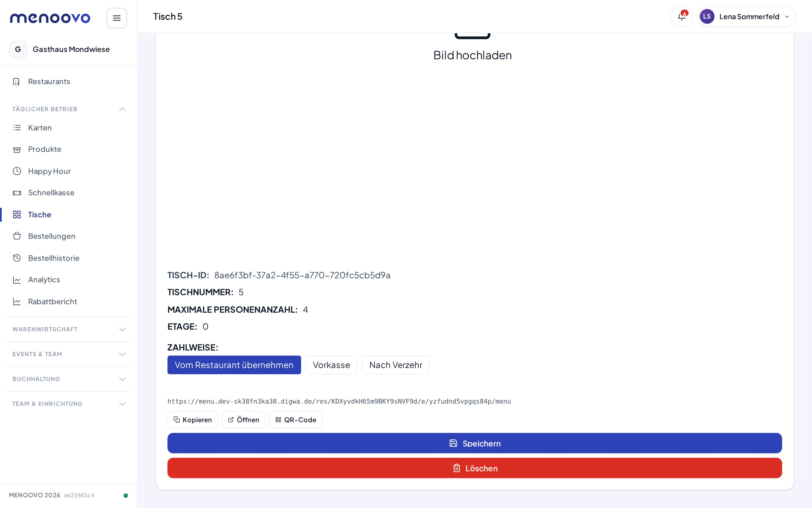
Task: Open Analytics in the sidebar
Action: pyautogui.click(x=69, y=279)
